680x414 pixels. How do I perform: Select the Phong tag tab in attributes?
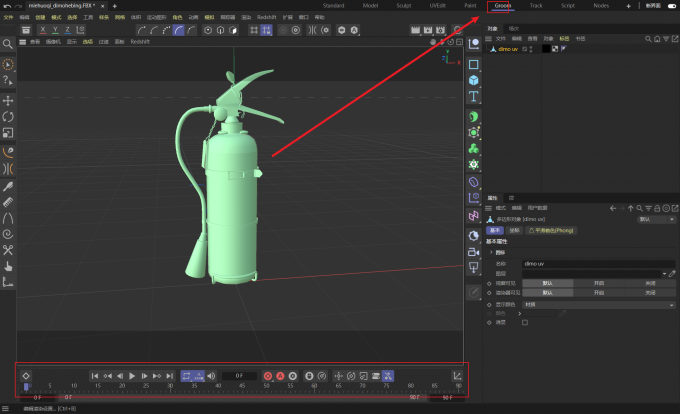point(552,231)
